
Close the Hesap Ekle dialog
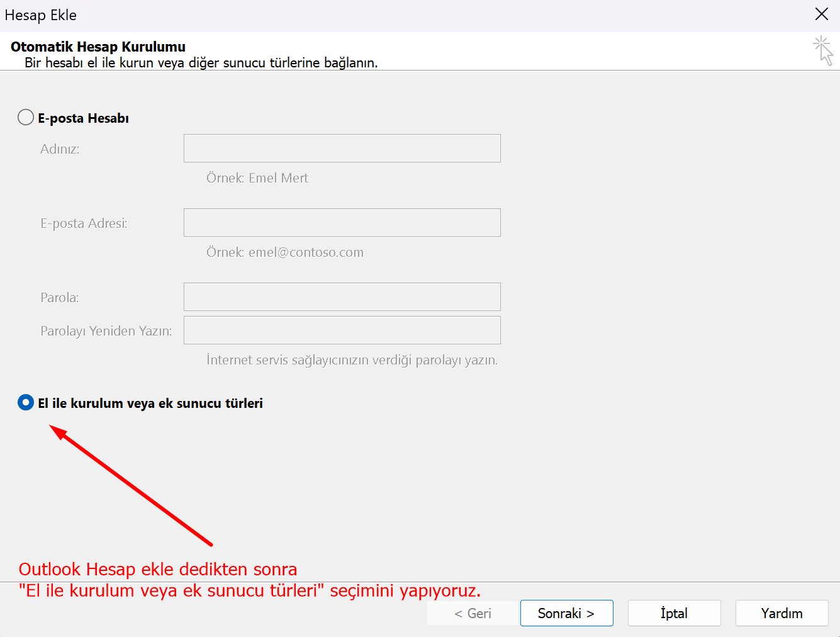tap(822, 14)
